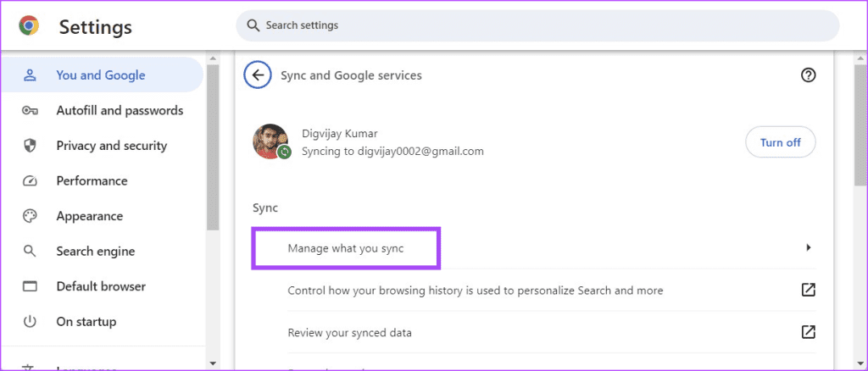
Task: Click the back arrow beside Sync and Google services
Action: (258, 75)
